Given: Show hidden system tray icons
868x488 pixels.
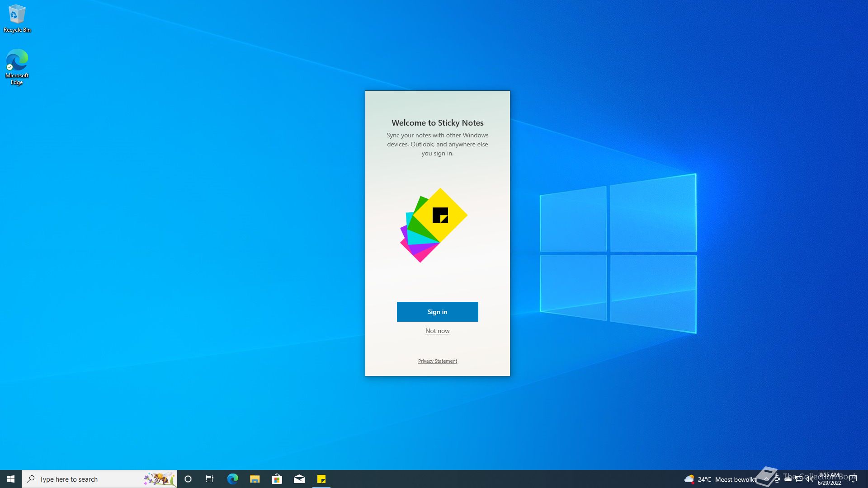Looking at the screenshot, I should tap(766, 479).
